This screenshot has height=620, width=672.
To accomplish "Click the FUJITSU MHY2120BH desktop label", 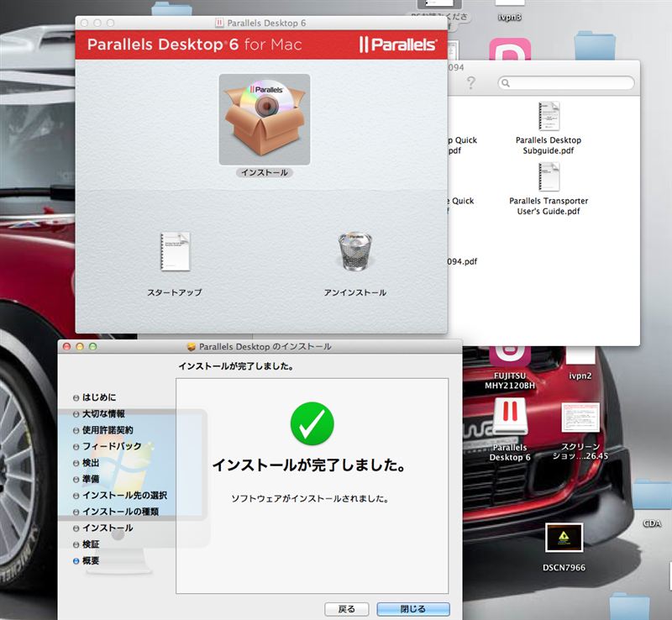I will (510, 381).
